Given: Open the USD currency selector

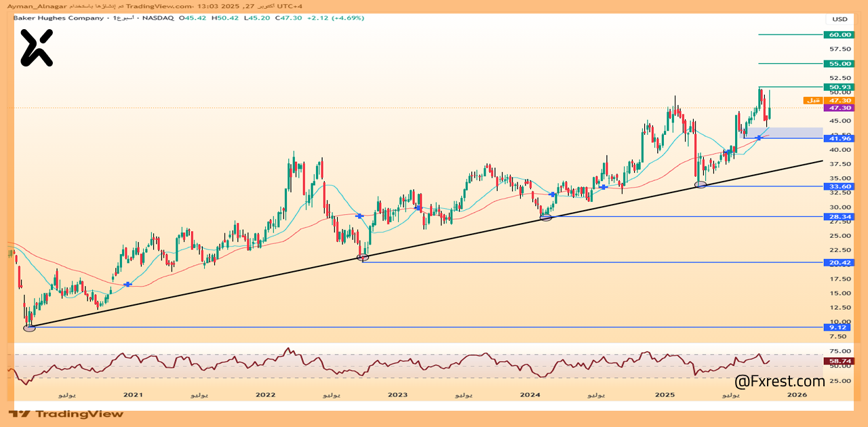Looking at the screenshot, I should [x=840, y=19].
